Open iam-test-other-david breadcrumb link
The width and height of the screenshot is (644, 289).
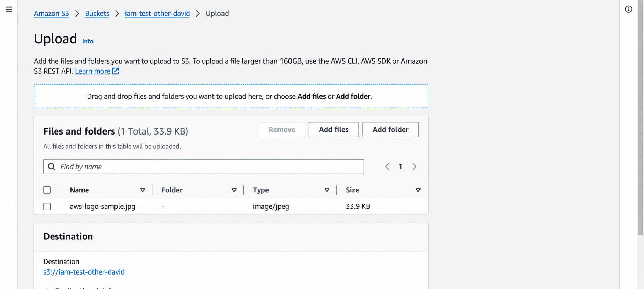pos(157,13)
